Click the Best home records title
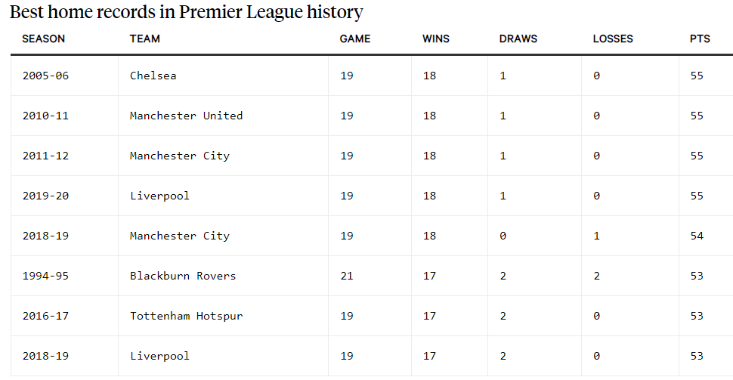This screenshot has width=733, height=380. [187, 12]
